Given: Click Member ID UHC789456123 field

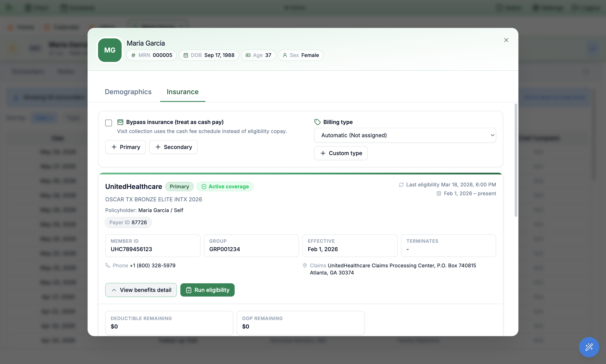Looking at the screenshot, I should [153, 245].
